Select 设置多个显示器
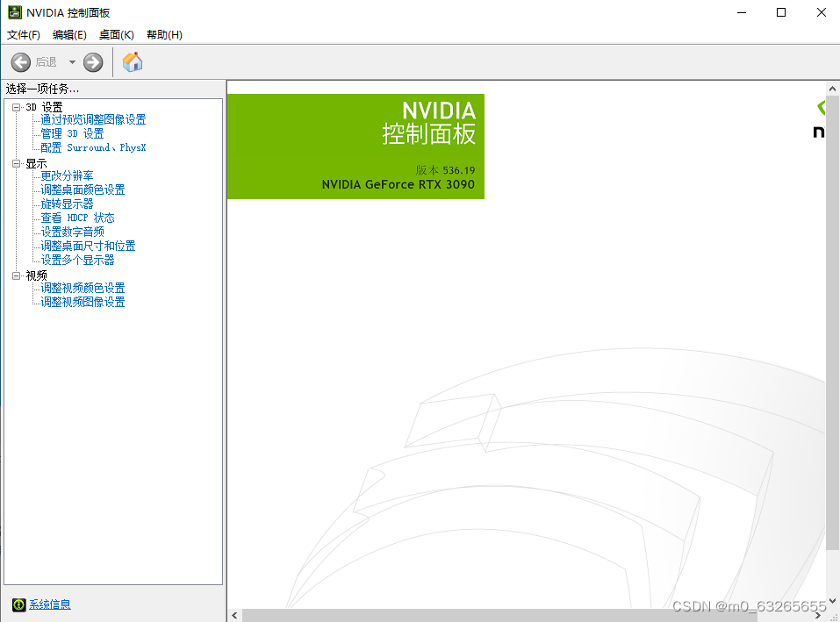Viewport: 840px width, 622px height. click(x=77, y=261)
